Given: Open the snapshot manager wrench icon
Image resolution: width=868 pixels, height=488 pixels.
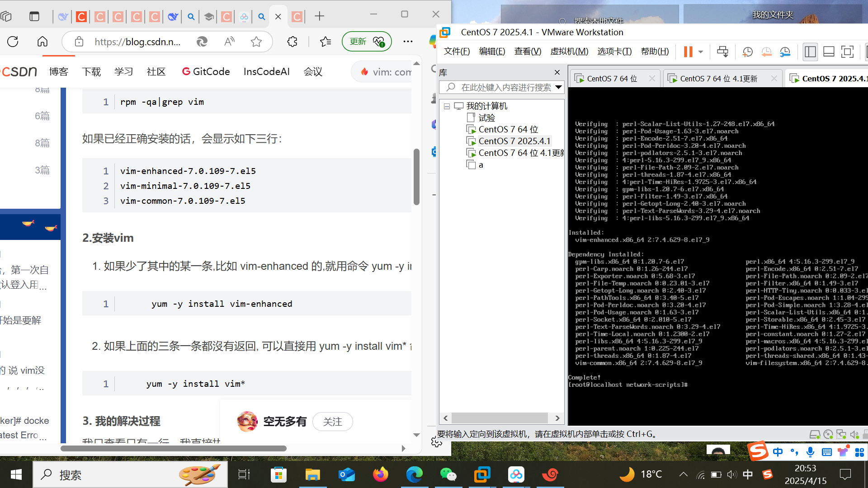Looking at the screenshot, I should (785, 52).
